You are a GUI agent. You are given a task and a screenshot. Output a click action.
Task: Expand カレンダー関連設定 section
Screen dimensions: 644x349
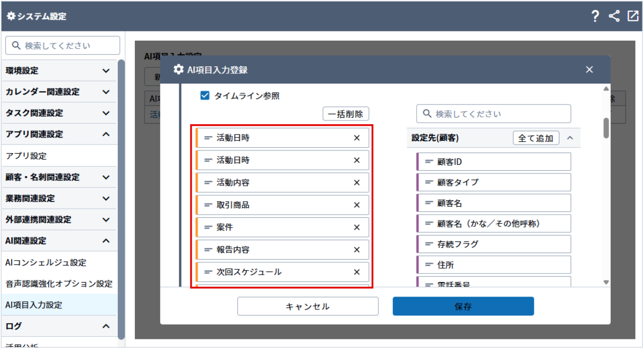pyautogui.click(x=106, y=92)
